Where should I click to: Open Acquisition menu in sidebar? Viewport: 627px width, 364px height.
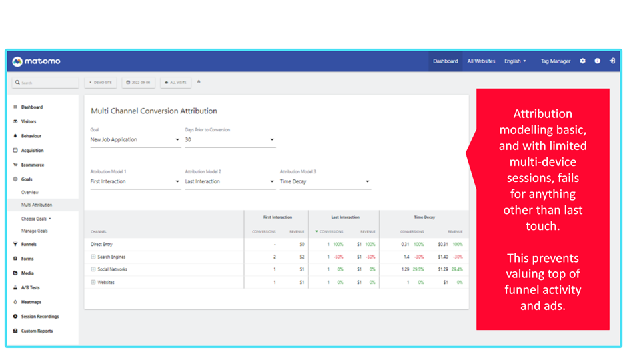[x=33, y=150]
